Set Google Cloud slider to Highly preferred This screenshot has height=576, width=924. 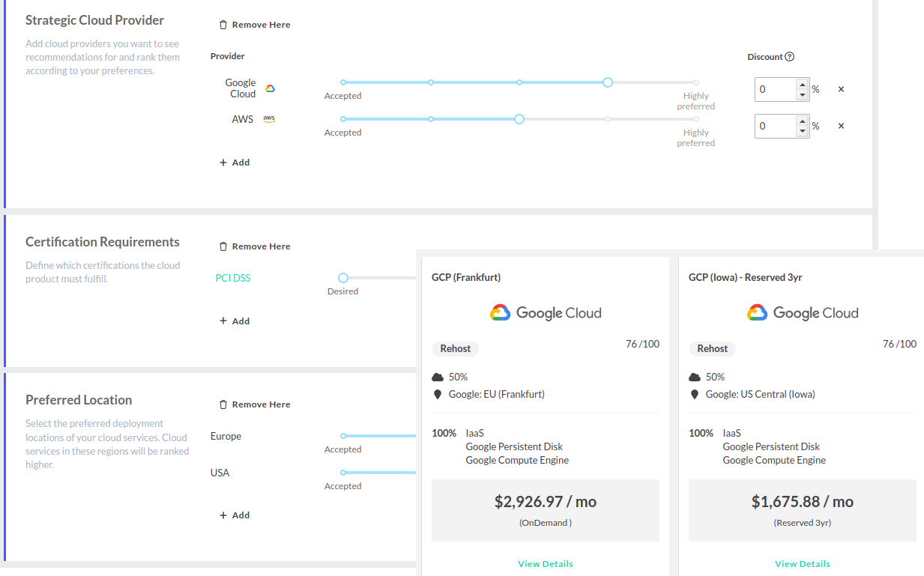(x=696, y=82)
